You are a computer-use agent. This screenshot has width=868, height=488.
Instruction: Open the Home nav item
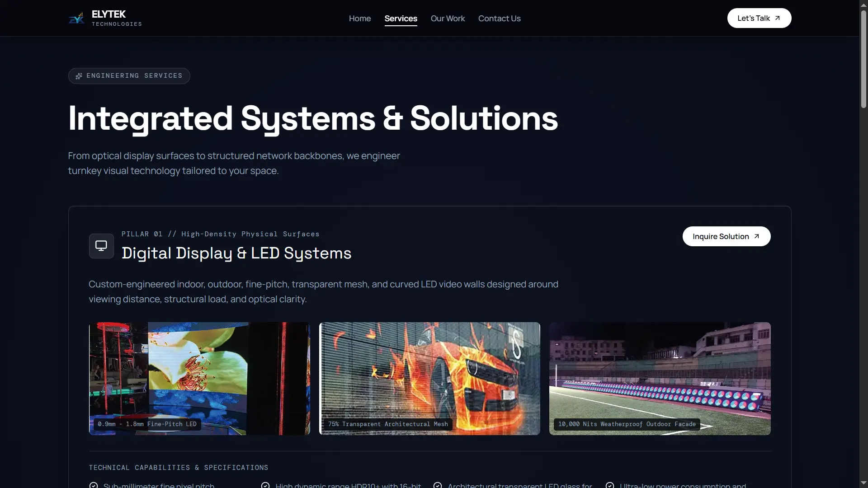(360, 19)
